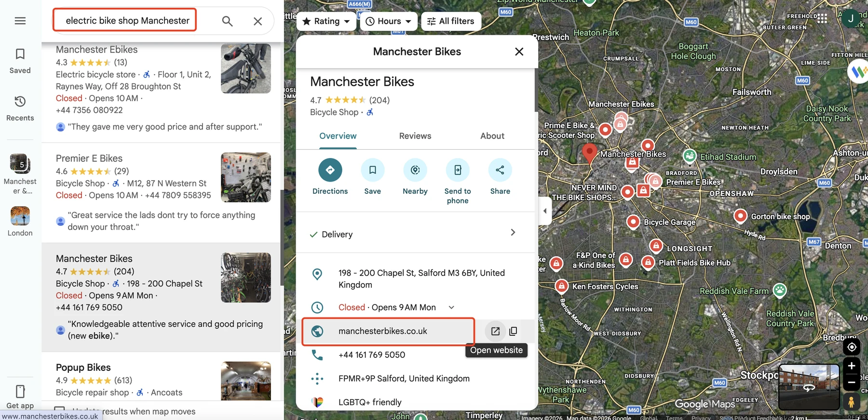Viewport: 868px width, 420px height.
Task: Open Recents in the sidebar
Action: pos(20,108)
